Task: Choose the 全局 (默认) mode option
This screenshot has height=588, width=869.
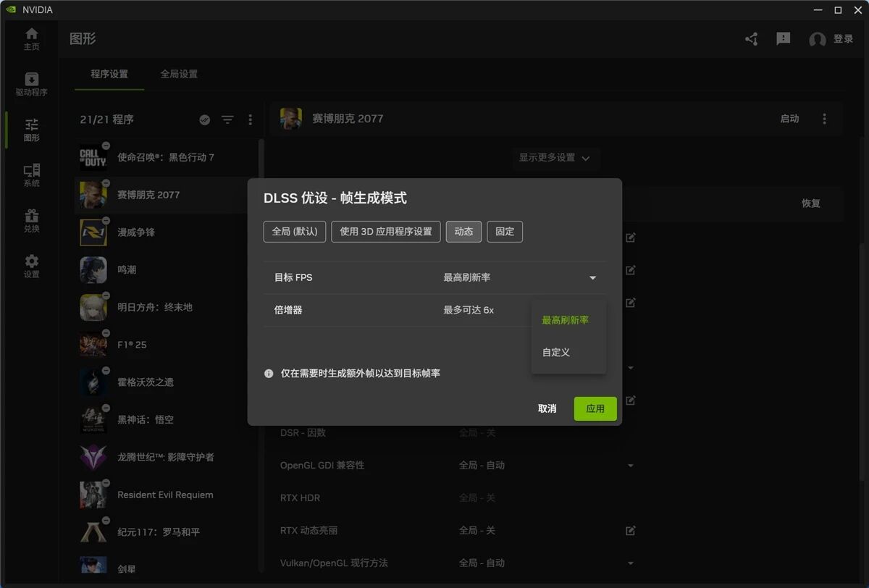Action: [x=295, y=232]
